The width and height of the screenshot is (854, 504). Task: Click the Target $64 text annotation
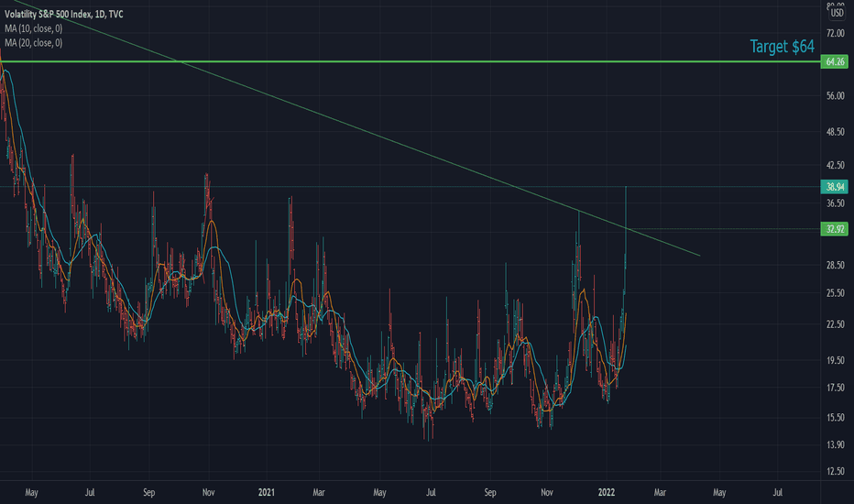click(783, 47)
